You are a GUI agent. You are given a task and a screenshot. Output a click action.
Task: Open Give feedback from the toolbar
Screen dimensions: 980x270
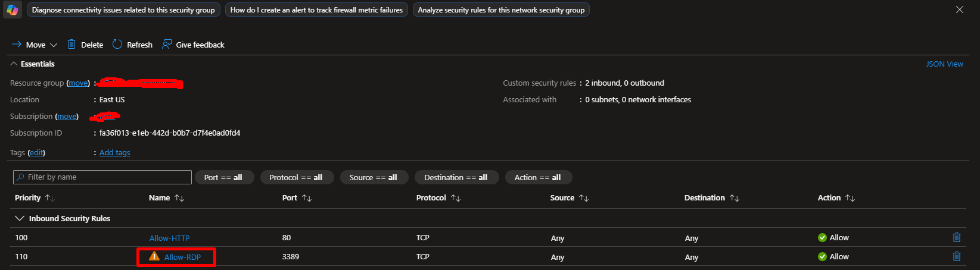tap(193, 45)
